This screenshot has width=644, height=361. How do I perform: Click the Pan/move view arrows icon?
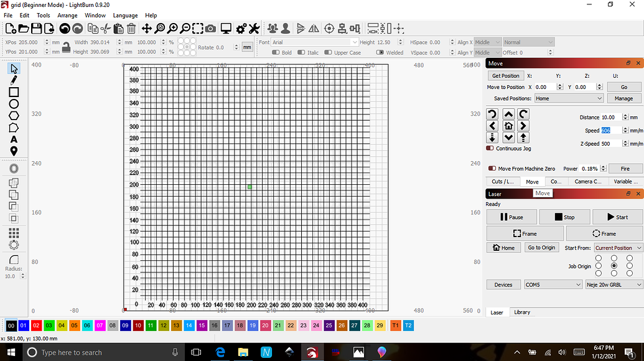[147, 29]
